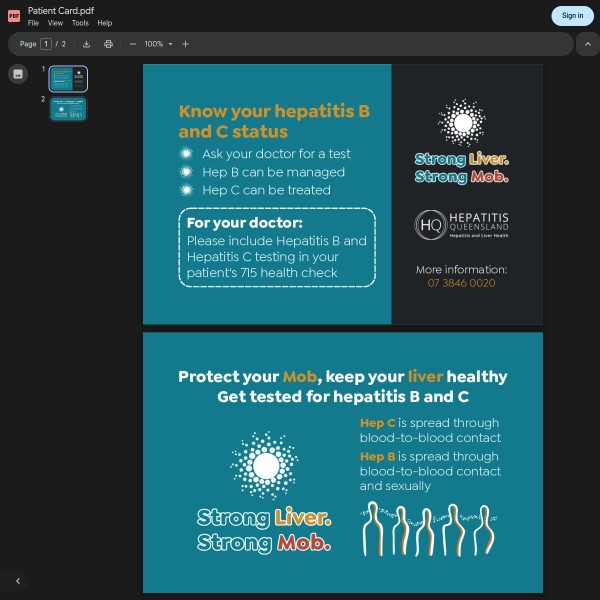Open the View menu
The height and width of the screenshot is (600, 600).
pyautogui.click(x=55, y=23)
